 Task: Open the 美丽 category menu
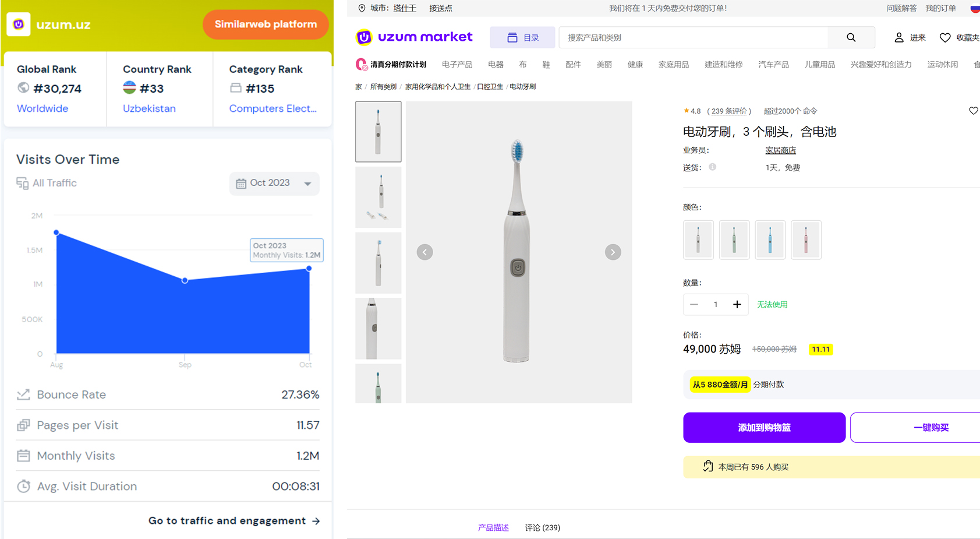(x=604, y=65)
